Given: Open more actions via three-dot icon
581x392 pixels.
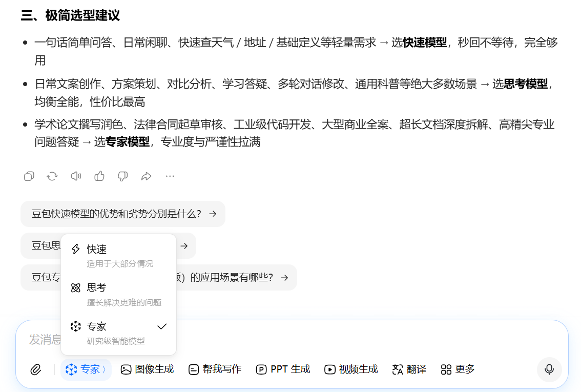Looking at the screenshot, I should click(x=170, y=176).
